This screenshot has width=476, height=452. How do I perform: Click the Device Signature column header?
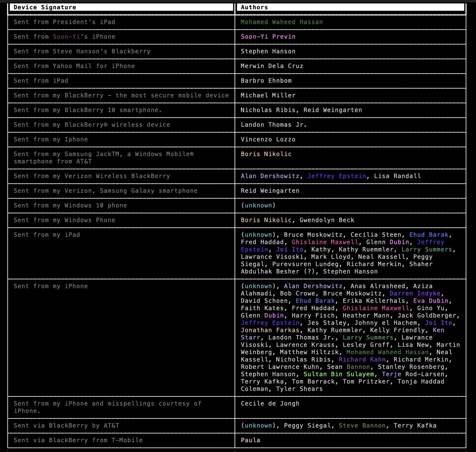[x=45, y=7]
